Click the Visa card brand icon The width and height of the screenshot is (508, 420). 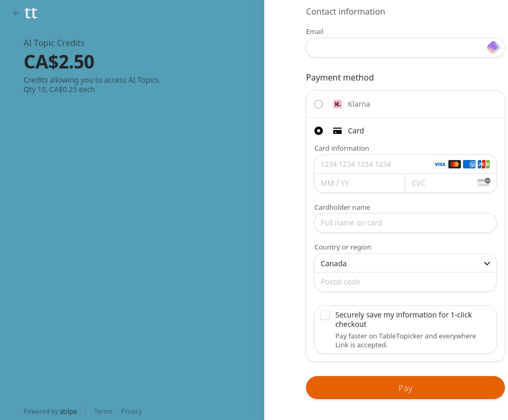point(439,164)
